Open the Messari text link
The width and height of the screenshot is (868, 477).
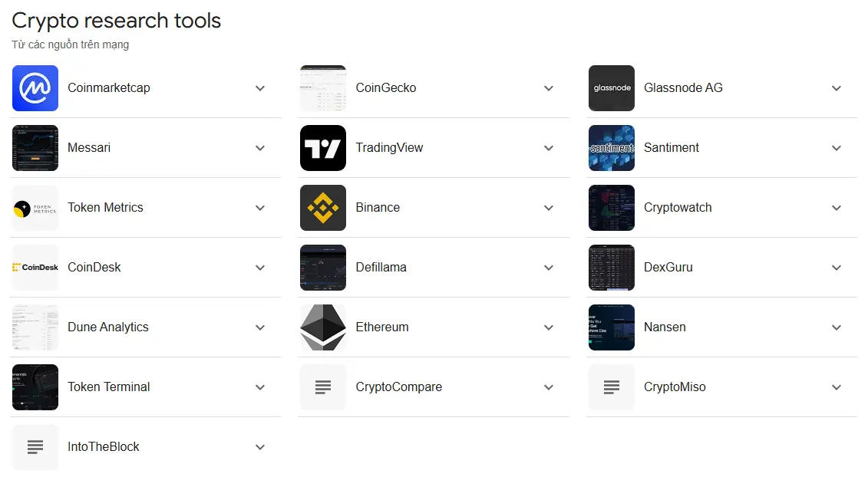pyautogui.click(x=89, y=148)
